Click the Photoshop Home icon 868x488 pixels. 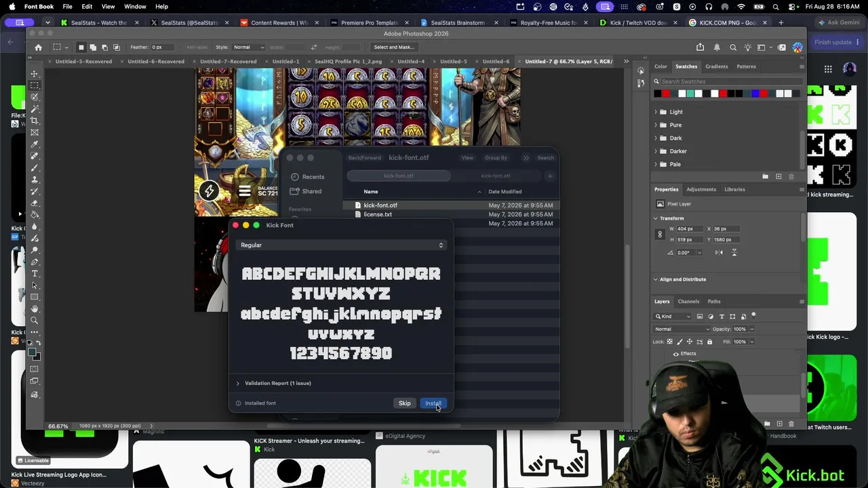tap(38, 47)
